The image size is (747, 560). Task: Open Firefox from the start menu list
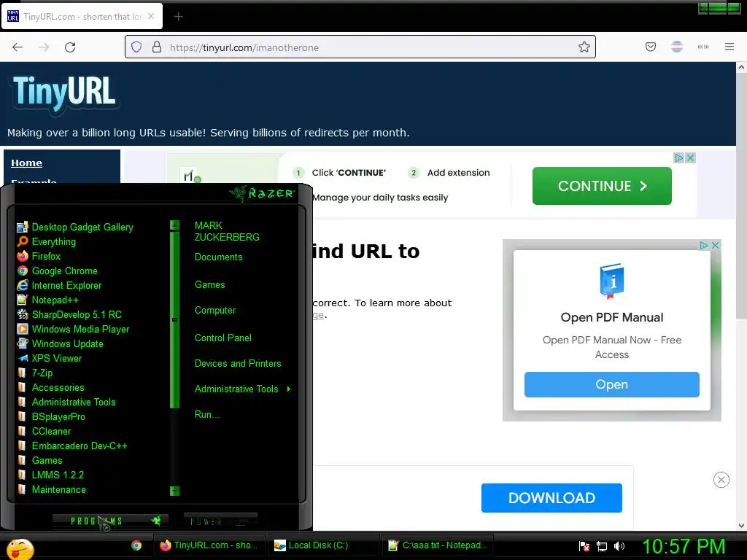pyautogui.click(x=39, y=256)
